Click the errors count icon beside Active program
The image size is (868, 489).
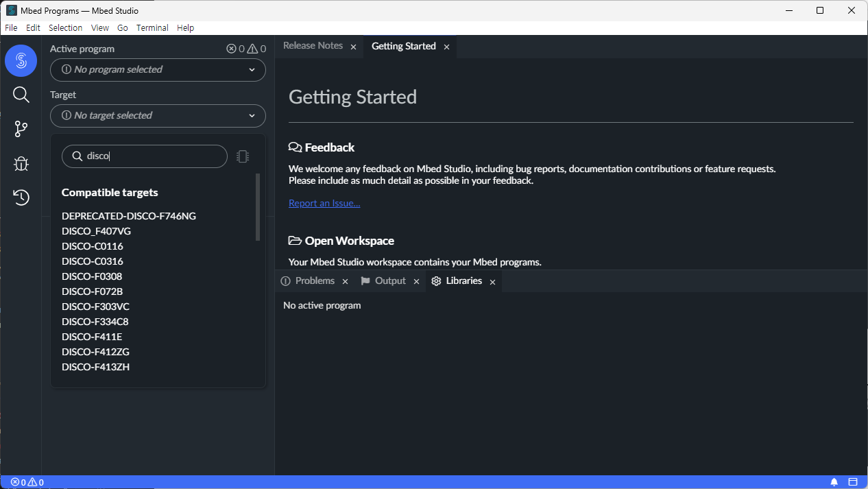[231, 49]
